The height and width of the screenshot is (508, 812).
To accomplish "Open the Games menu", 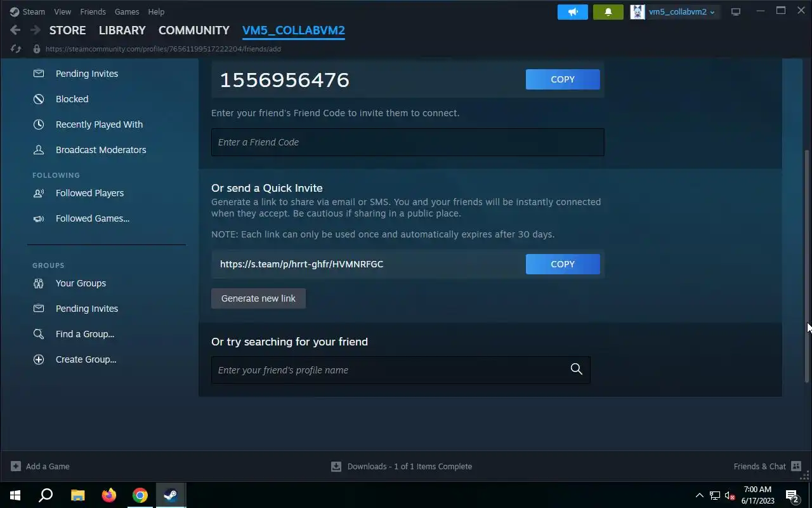I will tap(127, 11).
